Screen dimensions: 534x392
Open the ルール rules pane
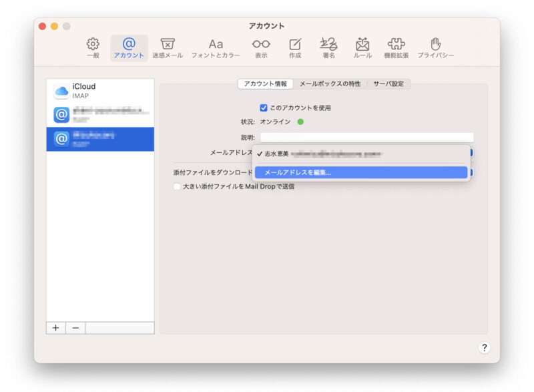click(362, 48)
